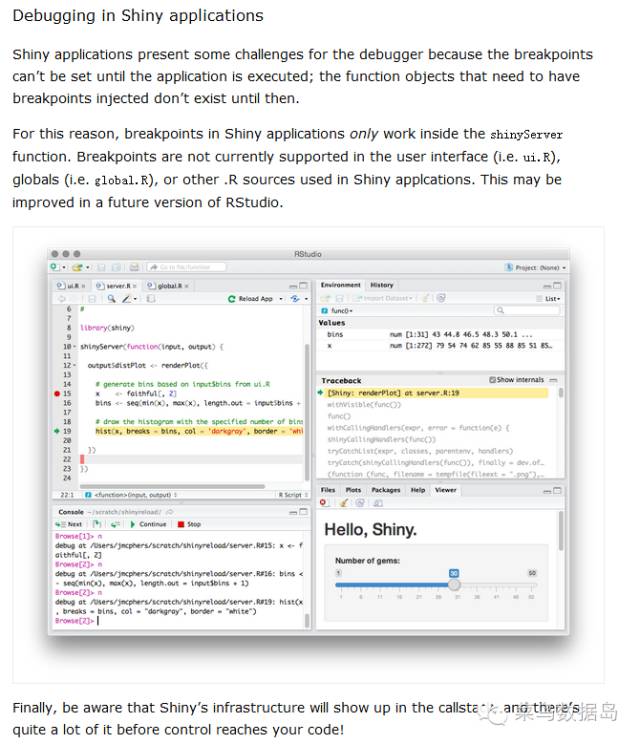Open the New File dropdown arrow
Image resolution: width=640 pixels, height=744 pixels.
pos(64,268)
